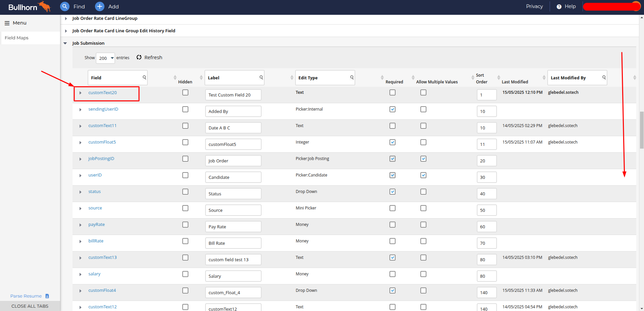
Task: Uncheck Required for sendingUserID
Action: click(393, 109)
